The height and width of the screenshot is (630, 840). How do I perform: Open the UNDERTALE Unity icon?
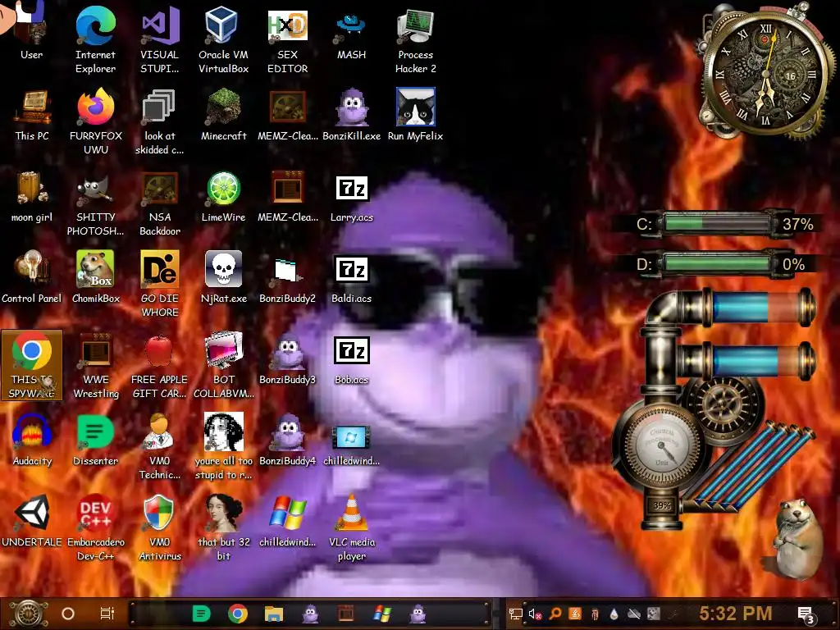point(32,521)
